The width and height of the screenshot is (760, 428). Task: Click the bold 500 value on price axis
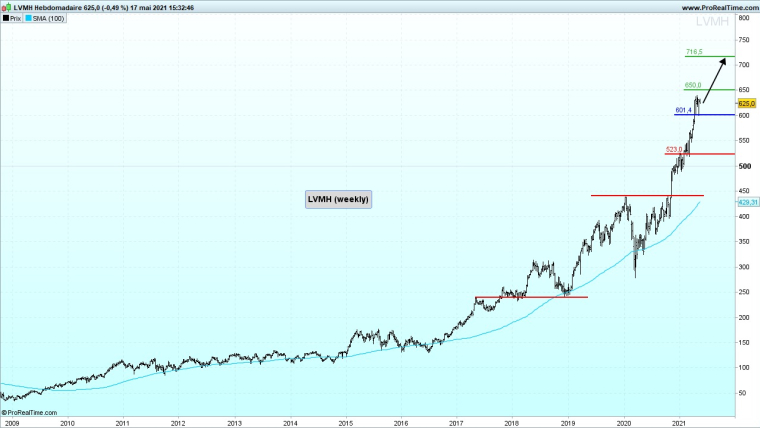click(744, 166)
